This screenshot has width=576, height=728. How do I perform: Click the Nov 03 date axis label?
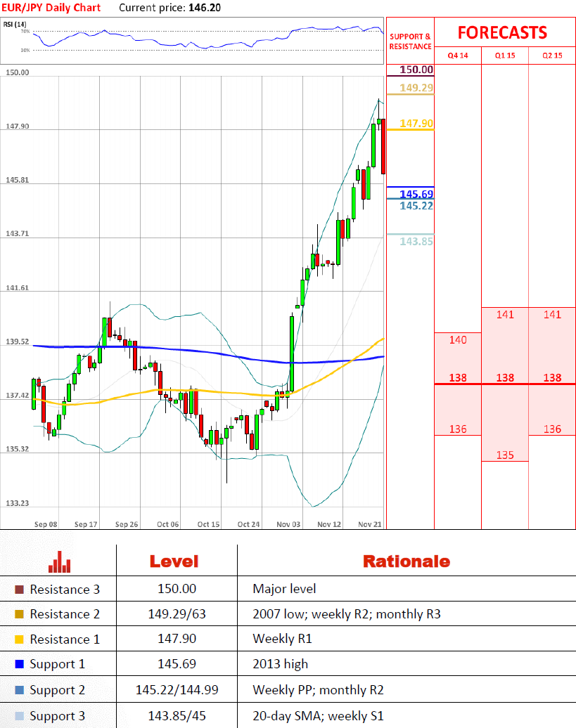point(288,524)
